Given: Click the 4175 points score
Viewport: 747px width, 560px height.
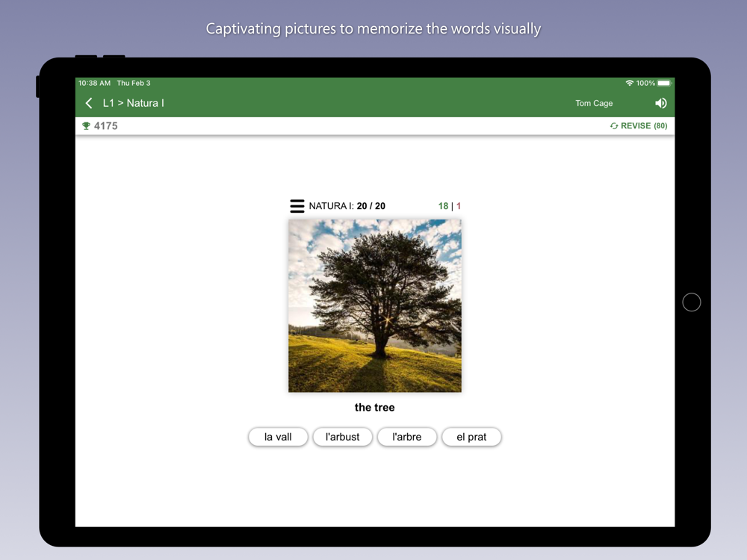Looking at the screenshot, I should pyautogui.click(x=106, y=125).
